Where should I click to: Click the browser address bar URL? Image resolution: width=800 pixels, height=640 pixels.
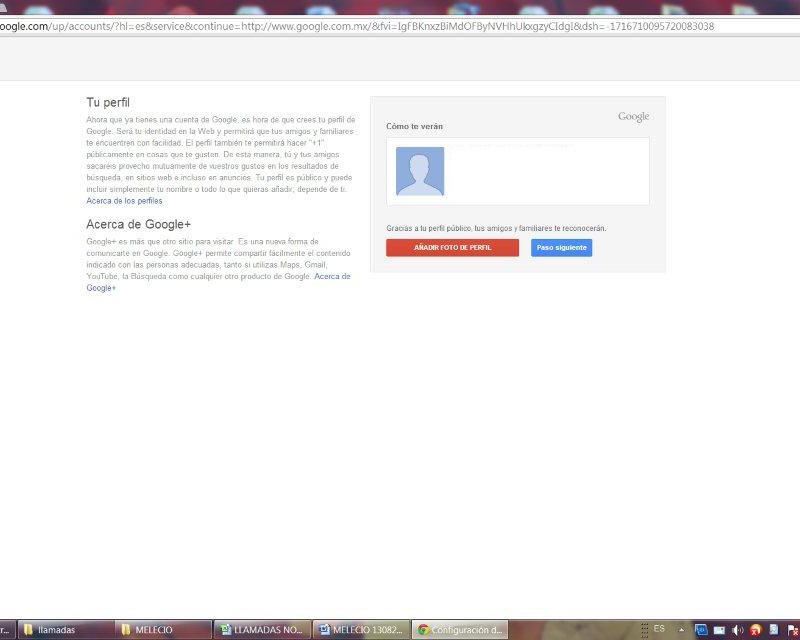coord(357,26)
